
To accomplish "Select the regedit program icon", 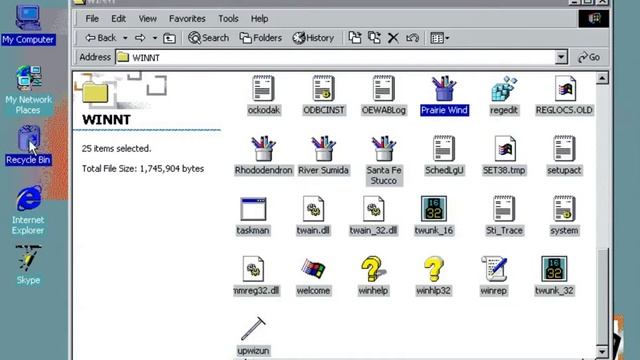I will 504,89.
